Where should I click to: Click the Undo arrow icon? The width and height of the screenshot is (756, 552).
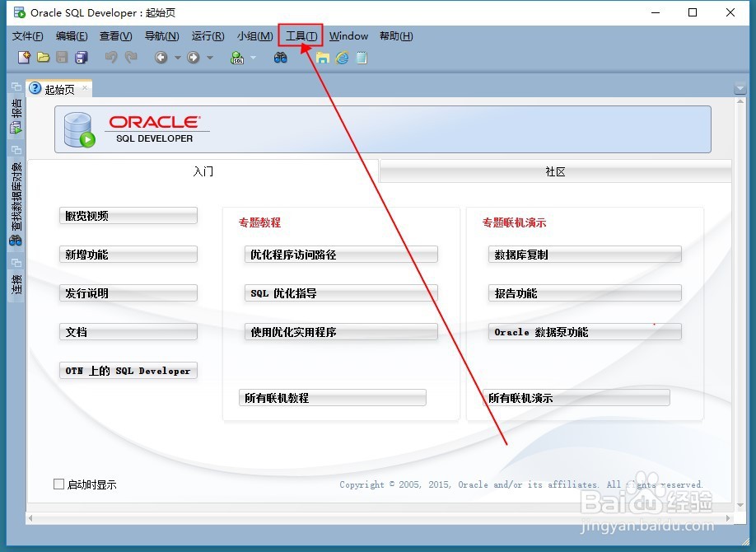[x=111, y=58]
